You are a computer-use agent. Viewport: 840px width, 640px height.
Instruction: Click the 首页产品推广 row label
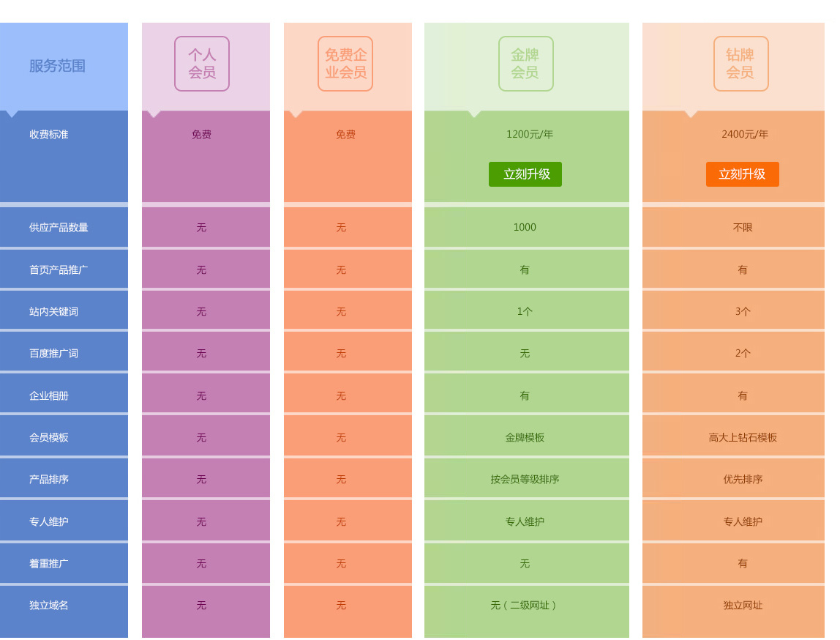(59, 270)
